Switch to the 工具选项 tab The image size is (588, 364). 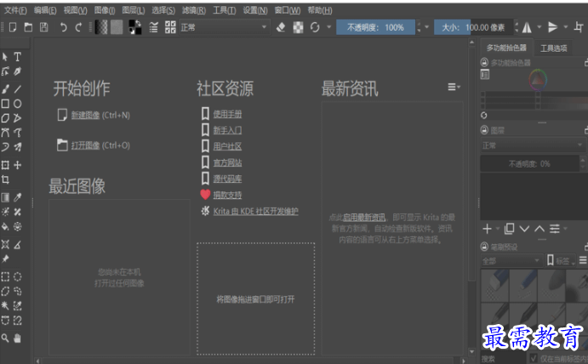(553, 48)
